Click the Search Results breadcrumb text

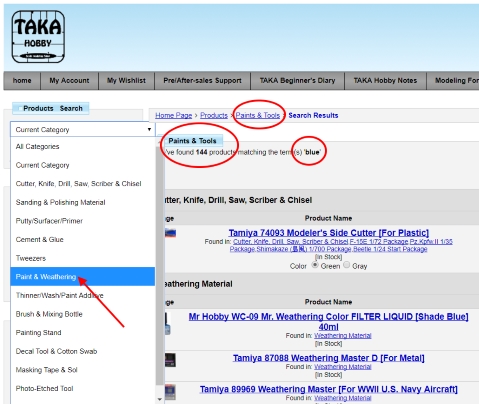point(313,115)
